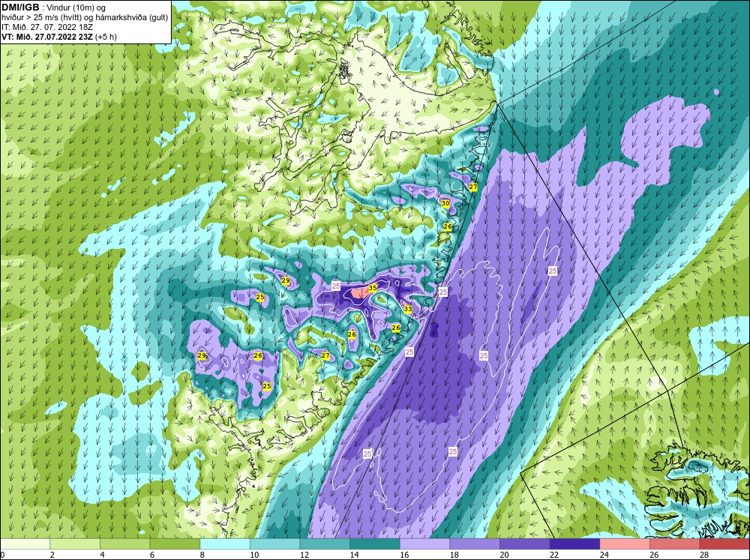Pick the legend swatch between 10 and 12
This screenshot has width=750, height=560.
(274, 544)
